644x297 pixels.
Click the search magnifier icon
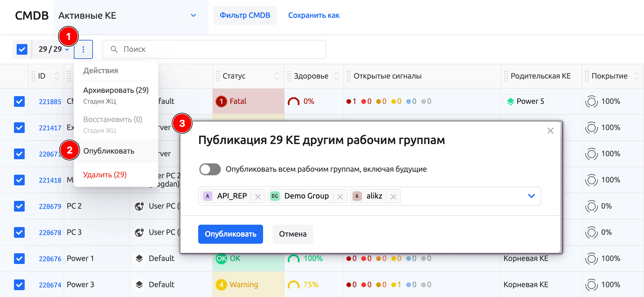click(x=114, y=49)
